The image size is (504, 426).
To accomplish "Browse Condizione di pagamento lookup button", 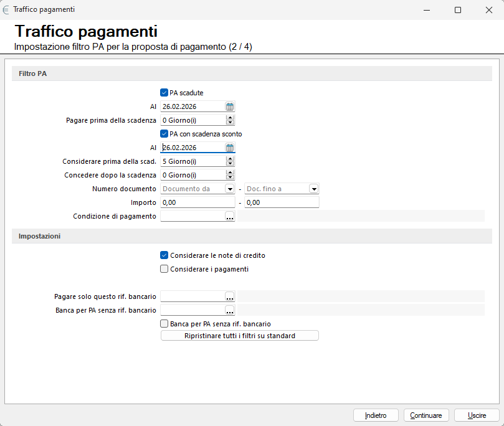I will (x=229, y=216).
